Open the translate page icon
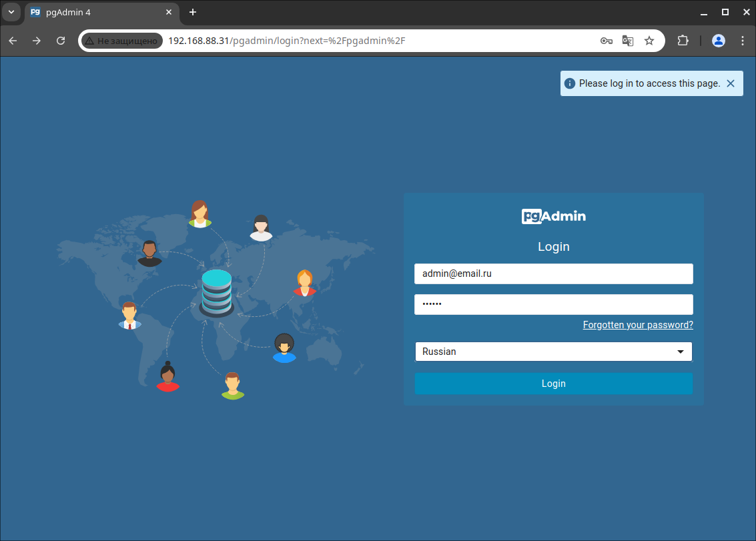The height and width of the screenshot is (541, 756). (x=628, y=41)
